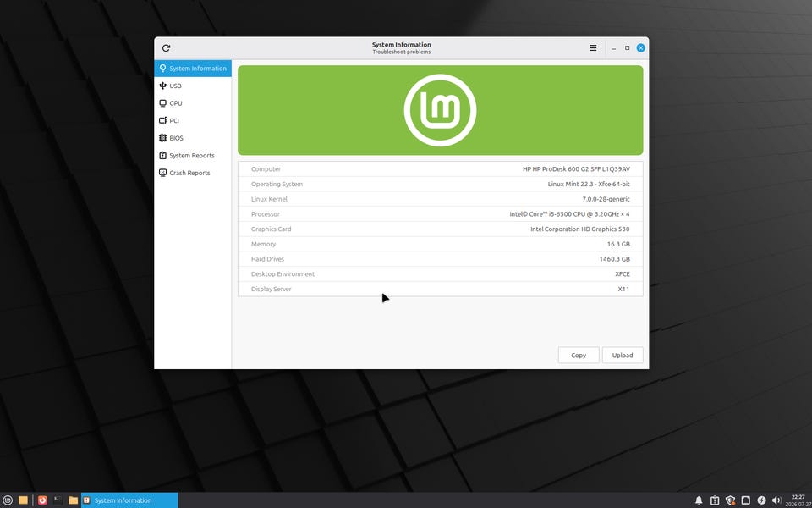Open the PCI section
This screenshot has height=508, width=812.
click(193, 120)
